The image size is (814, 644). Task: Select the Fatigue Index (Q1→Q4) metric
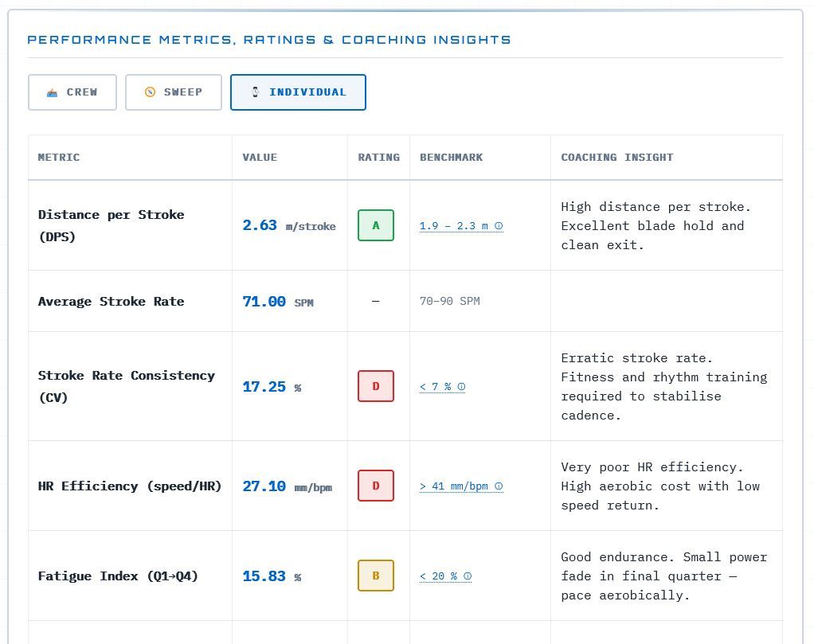[x=118, y=576]
